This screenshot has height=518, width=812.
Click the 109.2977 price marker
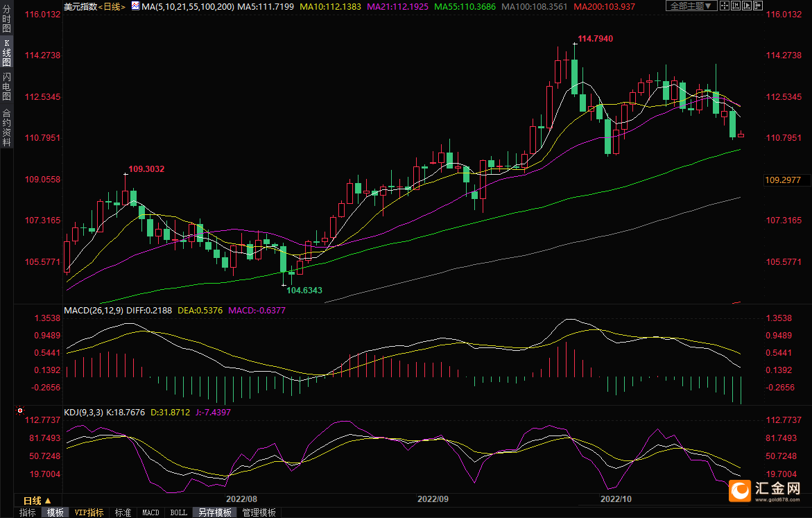click(x=782, y=180)
